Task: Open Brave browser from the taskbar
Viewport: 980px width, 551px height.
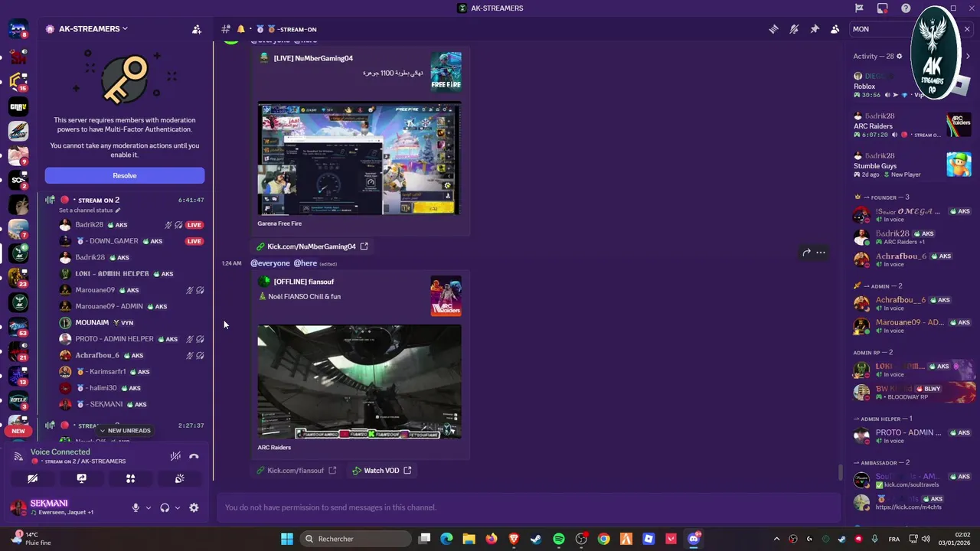Action: (x=514, y=539)
